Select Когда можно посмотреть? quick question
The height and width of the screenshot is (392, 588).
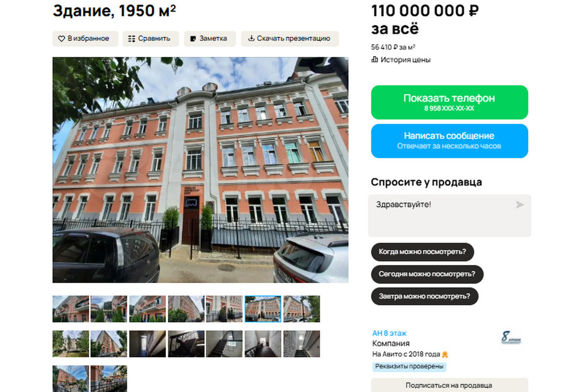422,252
